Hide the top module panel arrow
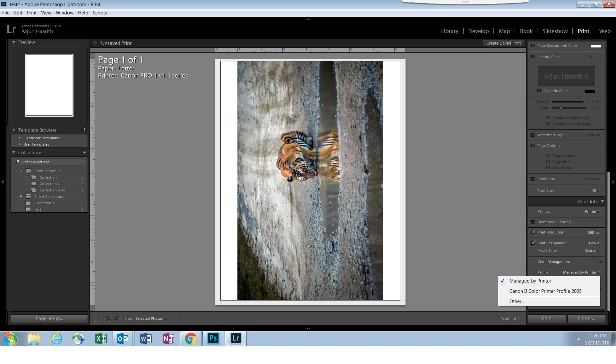 pos(308,19)
